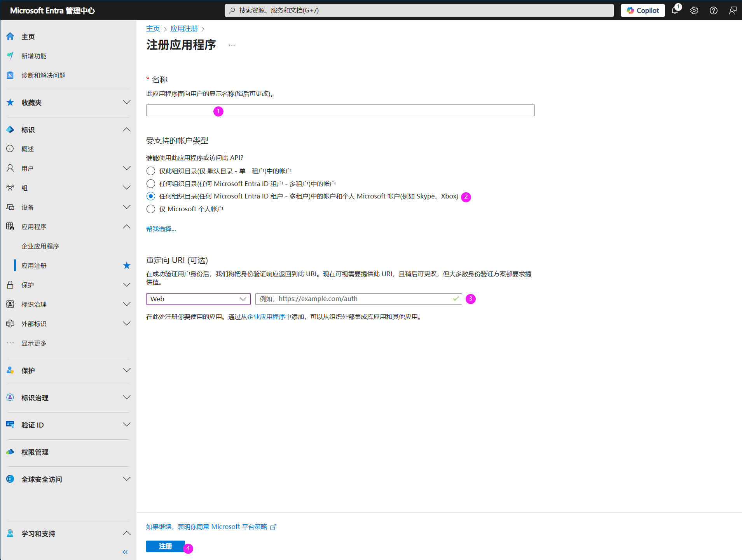742x560 pixels.
Task: Click the 验证 ID card icon
Action: (10, 425)
